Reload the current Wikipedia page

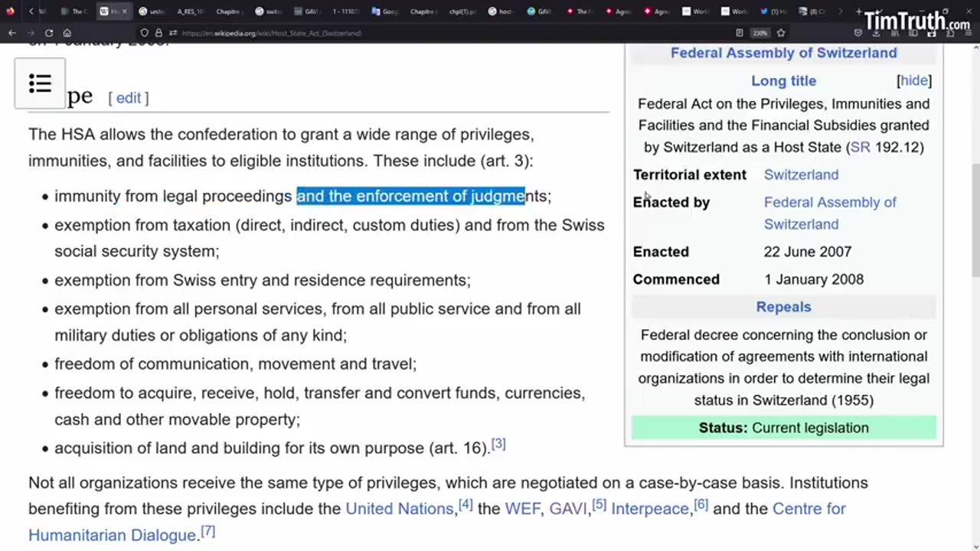(49, 33)
